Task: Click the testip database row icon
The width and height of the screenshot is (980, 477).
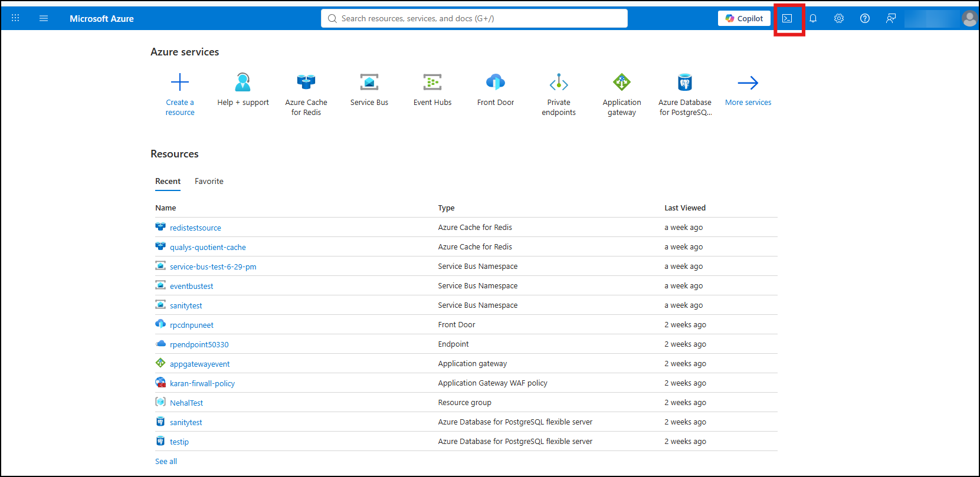Action: tap(160, 440)
